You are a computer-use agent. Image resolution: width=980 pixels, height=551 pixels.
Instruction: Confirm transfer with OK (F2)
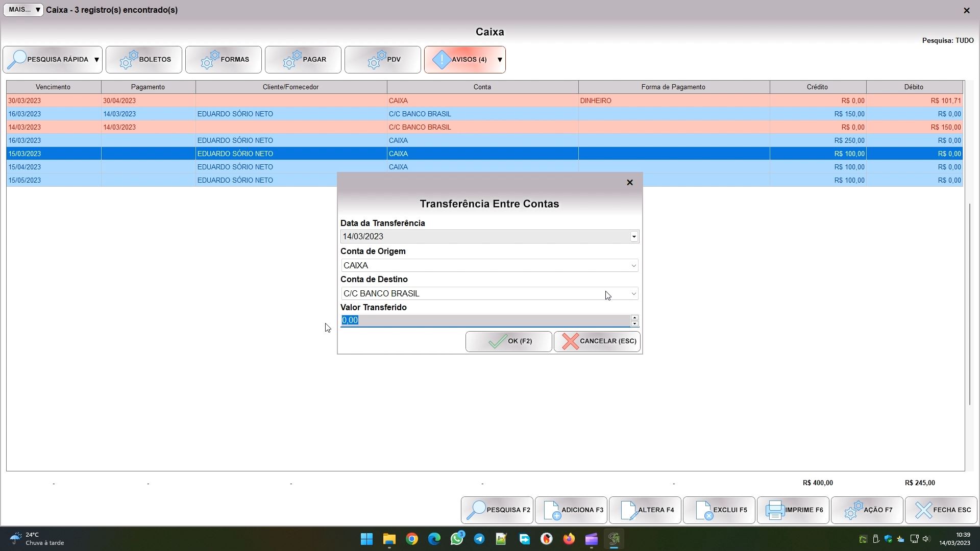point(508,341)
